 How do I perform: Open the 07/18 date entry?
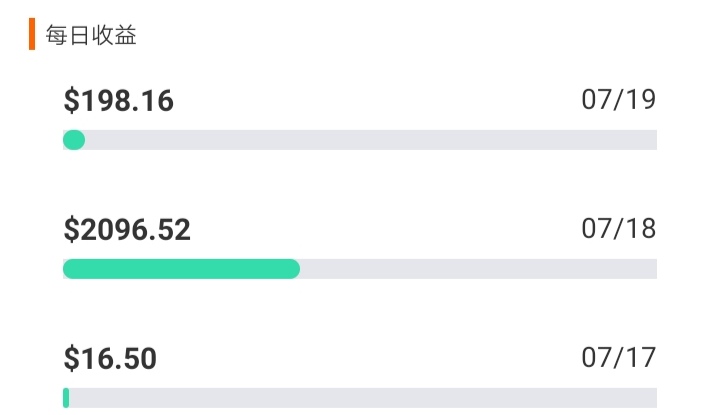[619, 229]
